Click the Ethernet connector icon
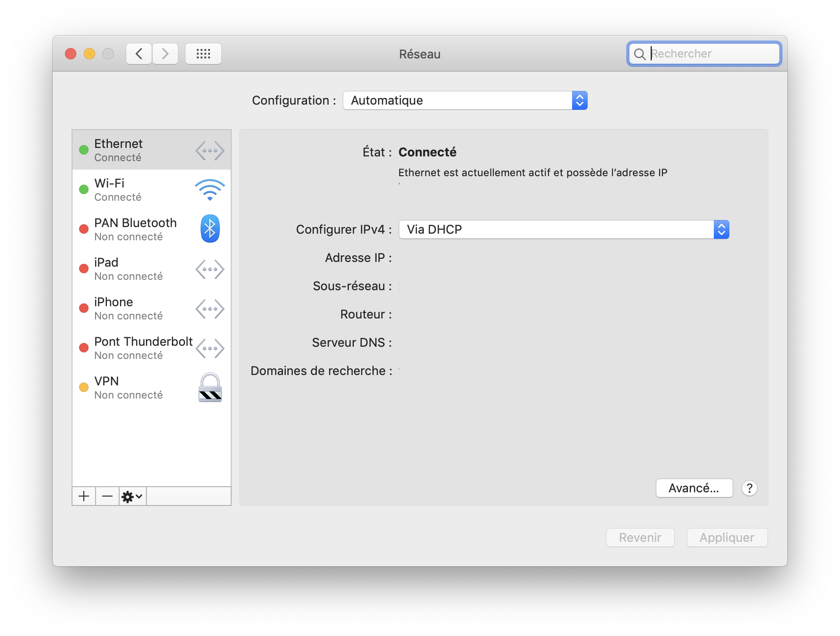Viewport: 840px width, 636px height. 209,150
